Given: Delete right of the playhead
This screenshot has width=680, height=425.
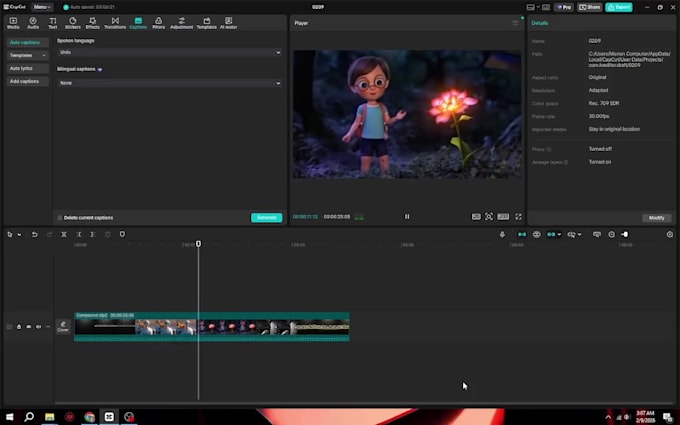Looking at the screenshot, I should click(x=92, y=234).
